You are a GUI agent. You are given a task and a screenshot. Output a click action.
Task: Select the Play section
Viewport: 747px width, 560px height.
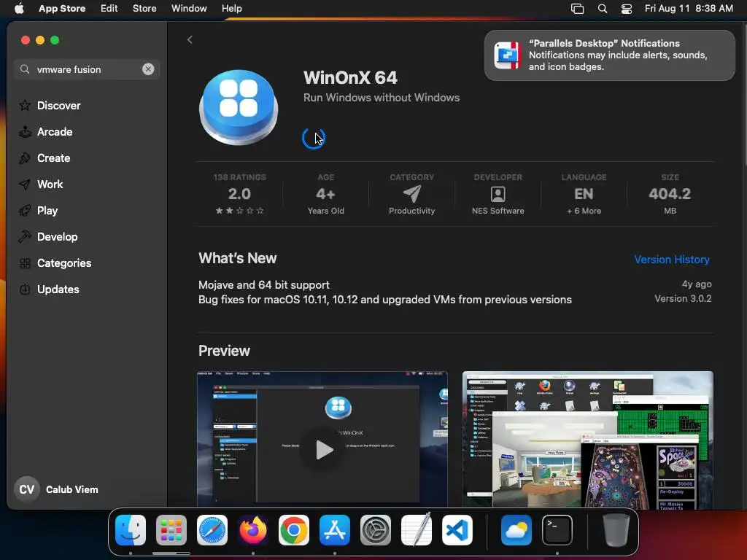(x=38, y=210)
